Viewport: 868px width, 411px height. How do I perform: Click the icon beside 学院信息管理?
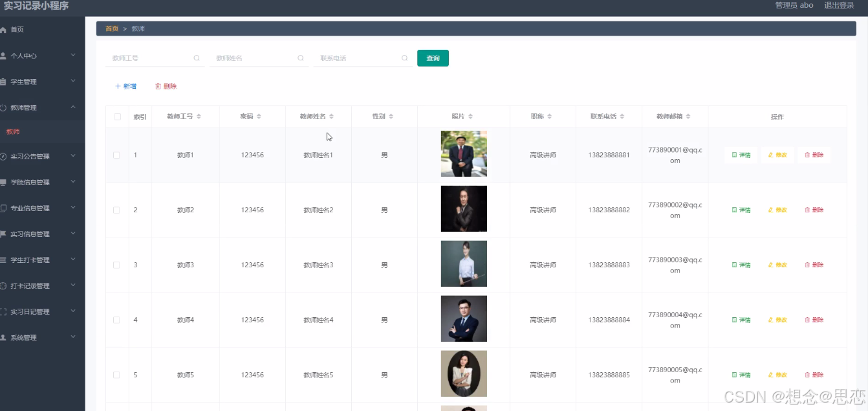click(x=3, y=183)
